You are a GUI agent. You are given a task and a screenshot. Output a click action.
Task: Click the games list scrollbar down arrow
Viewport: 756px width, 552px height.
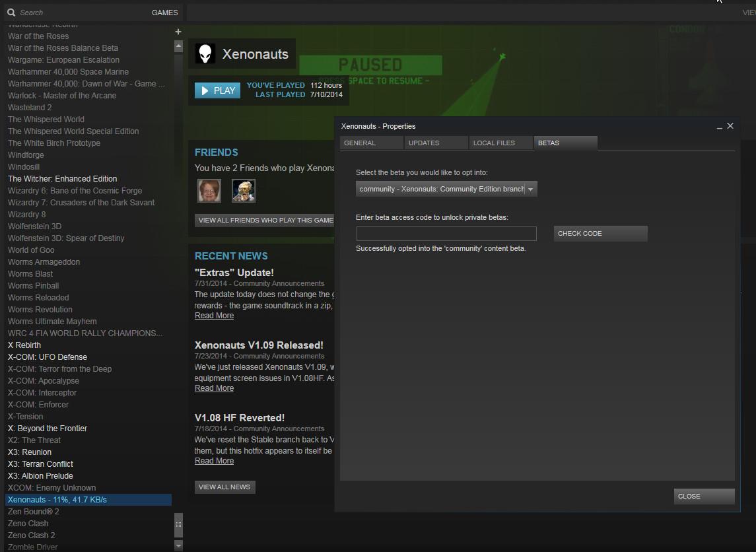178,546
